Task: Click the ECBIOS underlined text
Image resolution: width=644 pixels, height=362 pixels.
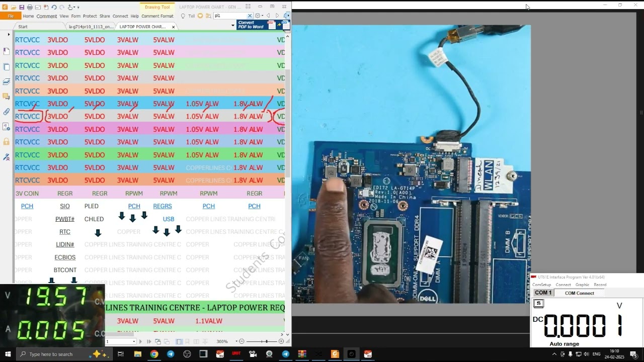Action: coord(65,257)
